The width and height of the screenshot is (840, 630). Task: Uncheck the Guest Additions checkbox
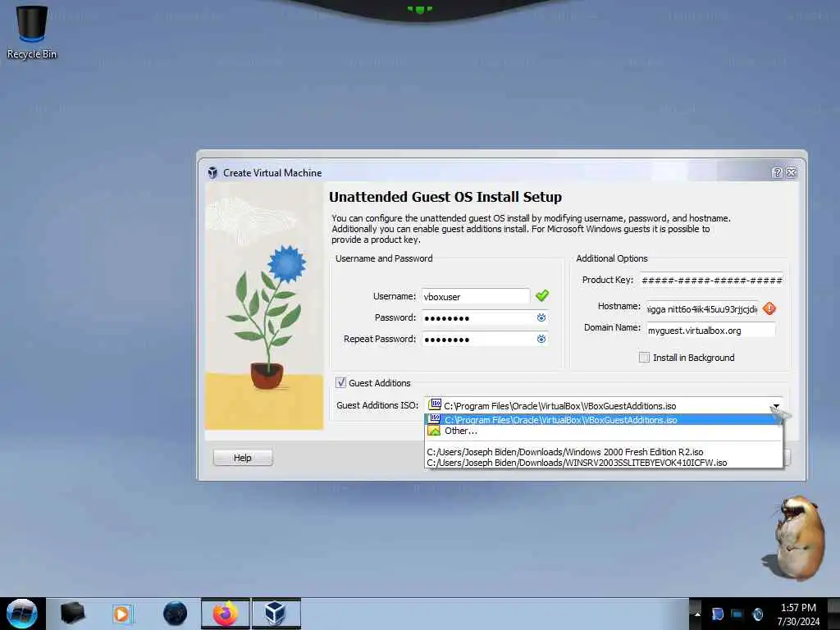pyautogui.click(x=340, y=382)
